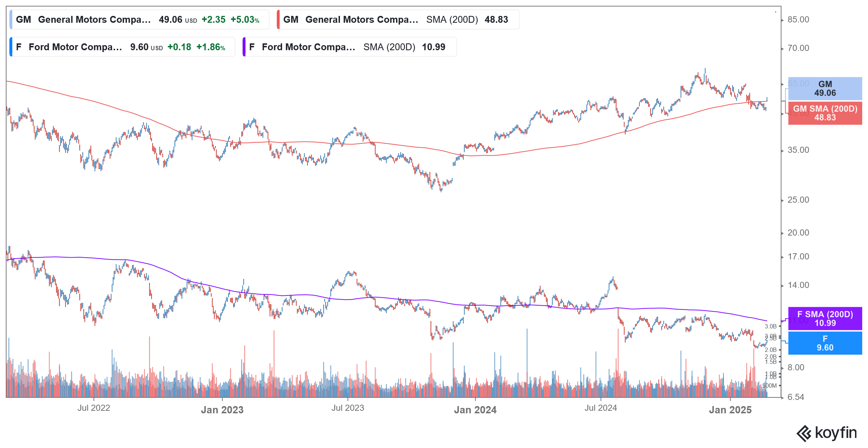Click the 20.00 price axis label
868x448 pixels.
pyautogui.click(x=798, y=233)
